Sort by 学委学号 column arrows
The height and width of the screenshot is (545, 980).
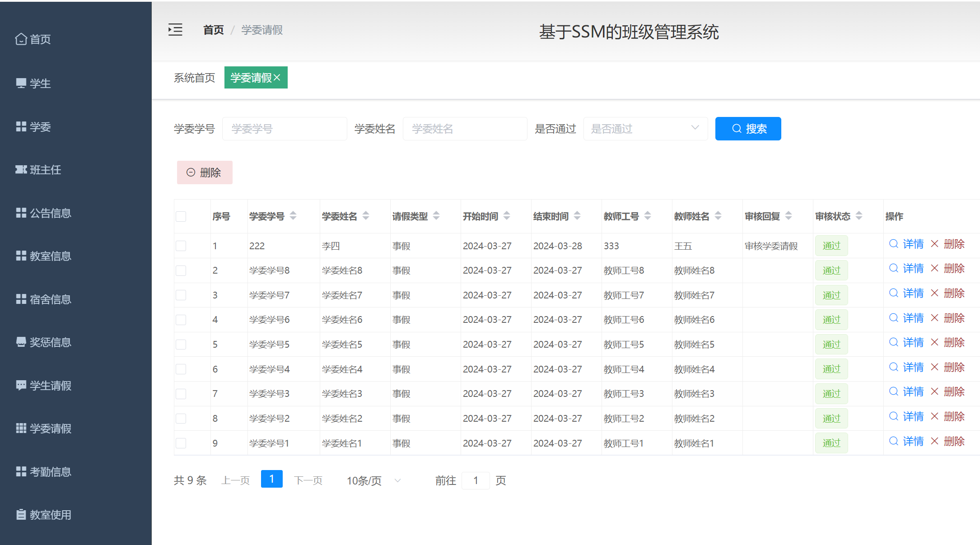pos(293,216)
